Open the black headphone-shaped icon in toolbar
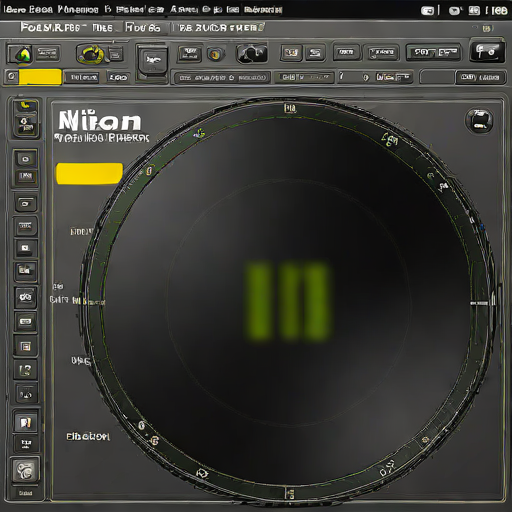This screenshot has width=512, height=512. 252,53
